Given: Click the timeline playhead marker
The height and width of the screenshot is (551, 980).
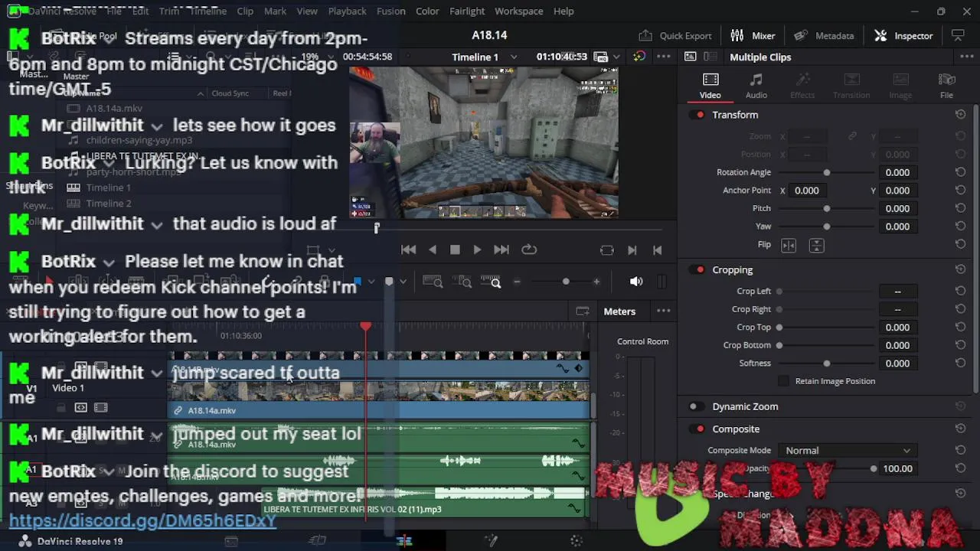Looking at the screenshot, I should [x=366, y=327].
